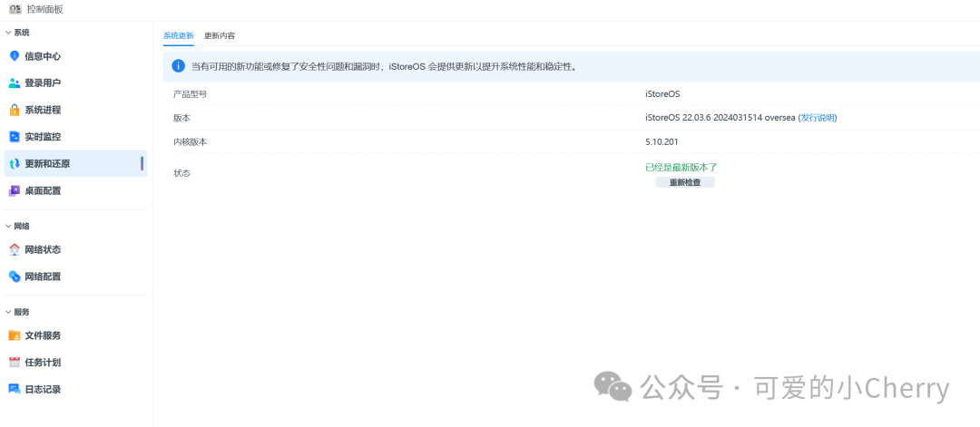Open 实时监控 in sidebar
Viewport: 980px width, 427px height.
(x=75, y=137)
